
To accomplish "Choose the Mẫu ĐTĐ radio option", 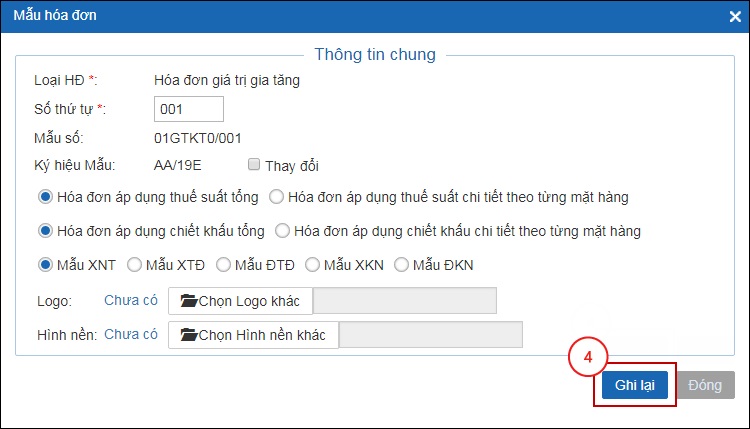I will tap(223, 264).
